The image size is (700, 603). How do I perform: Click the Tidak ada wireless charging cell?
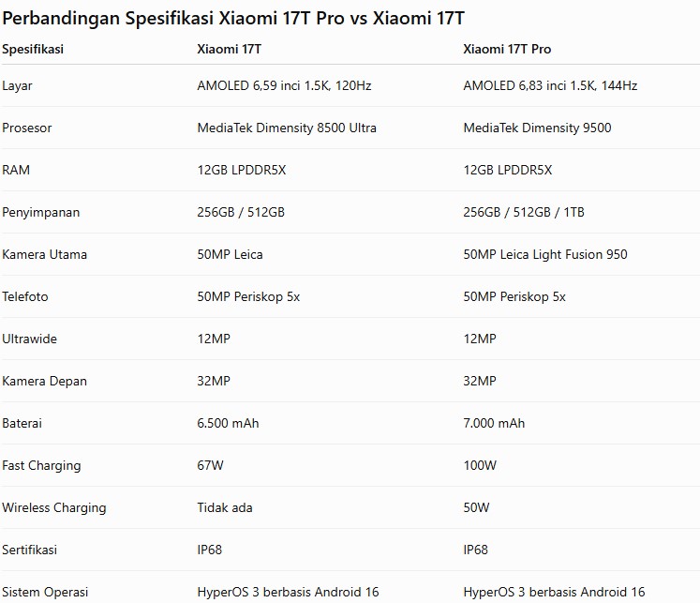(x=225, y=507)
